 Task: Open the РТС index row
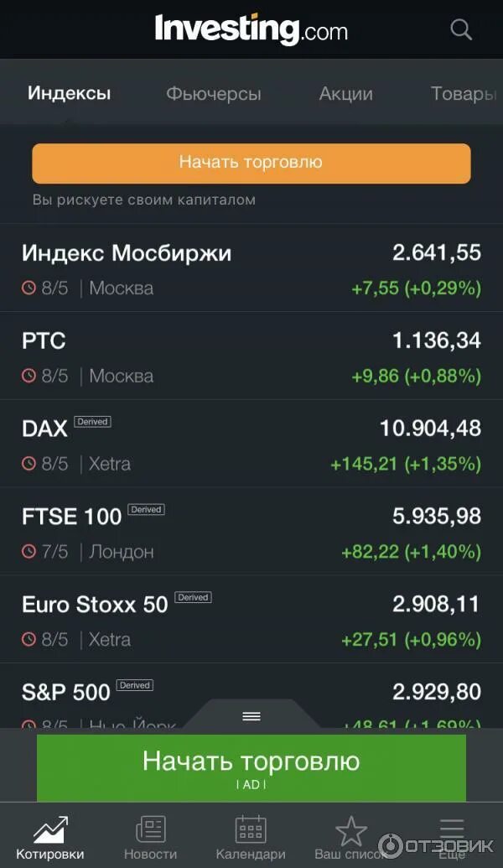(x=251, y=356)
